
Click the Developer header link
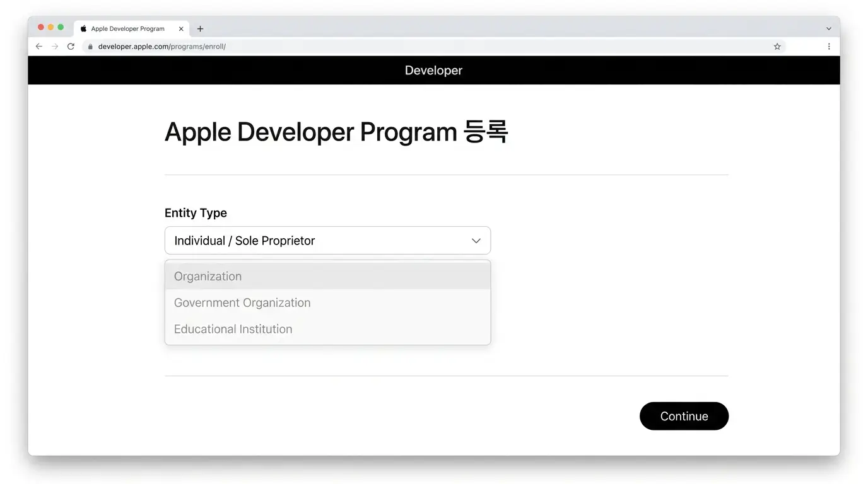(x=433, y=71)
